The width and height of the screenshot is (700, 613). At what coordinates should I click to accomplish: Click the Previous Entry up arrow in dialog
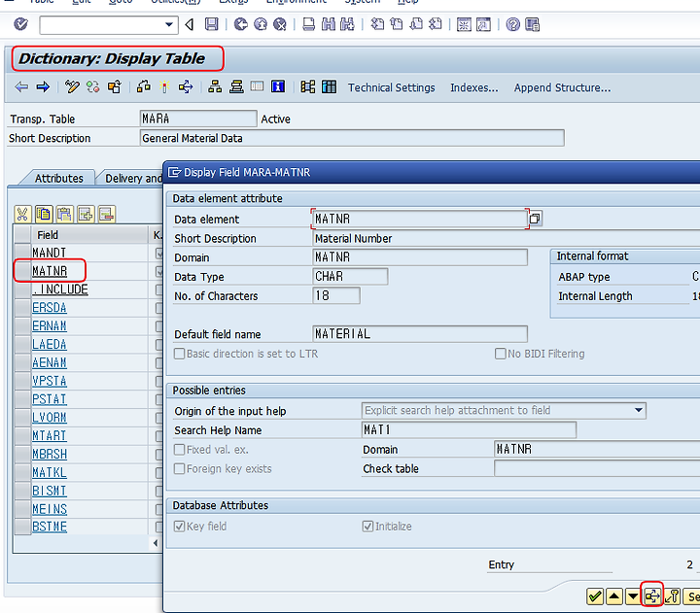614,596
